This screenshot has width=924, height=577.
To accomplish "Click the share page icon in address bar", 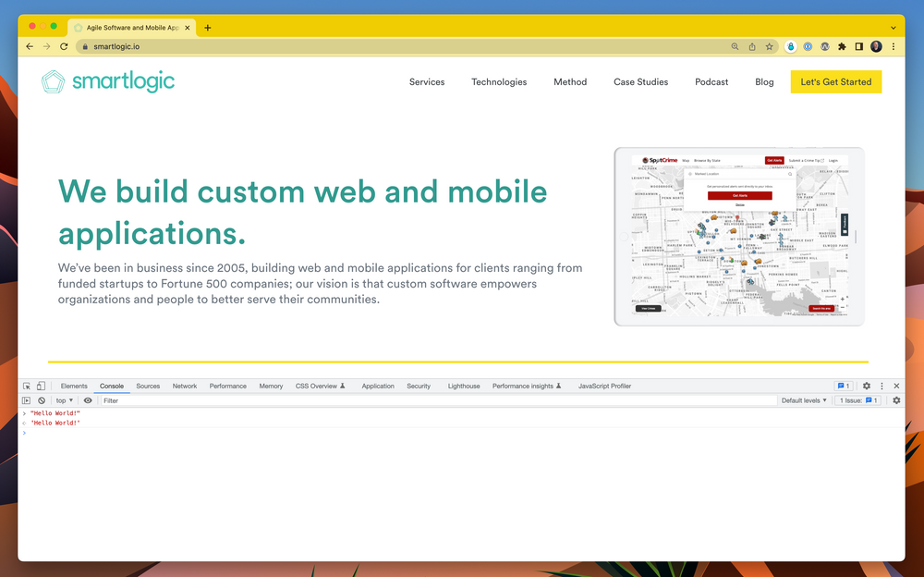I will [x=752, y=46].
